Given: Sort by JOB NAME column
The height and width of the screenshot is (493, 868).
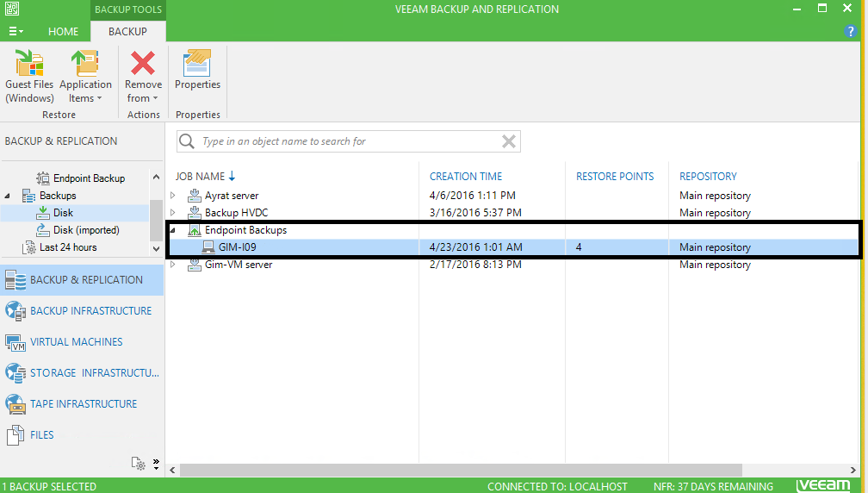Looking at the screenshot, I should [206, 176].
